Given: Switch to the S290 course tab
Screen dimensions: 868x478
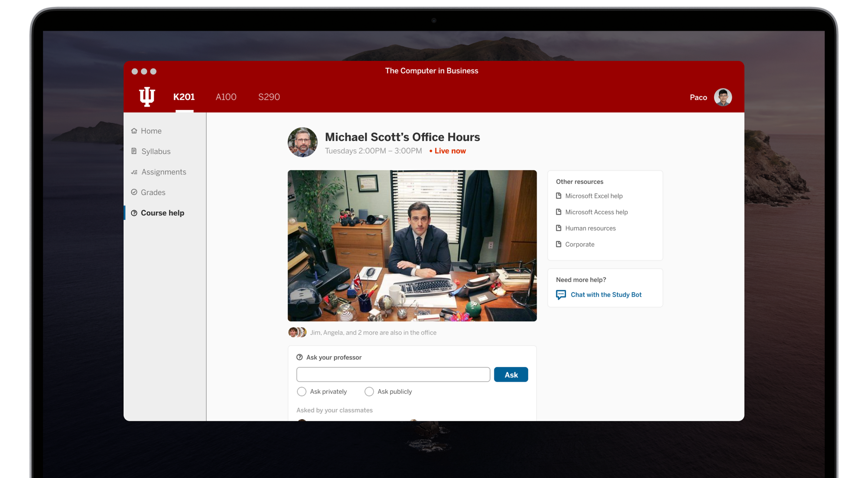Looking at the screenshot, I should tap(269, 97).
